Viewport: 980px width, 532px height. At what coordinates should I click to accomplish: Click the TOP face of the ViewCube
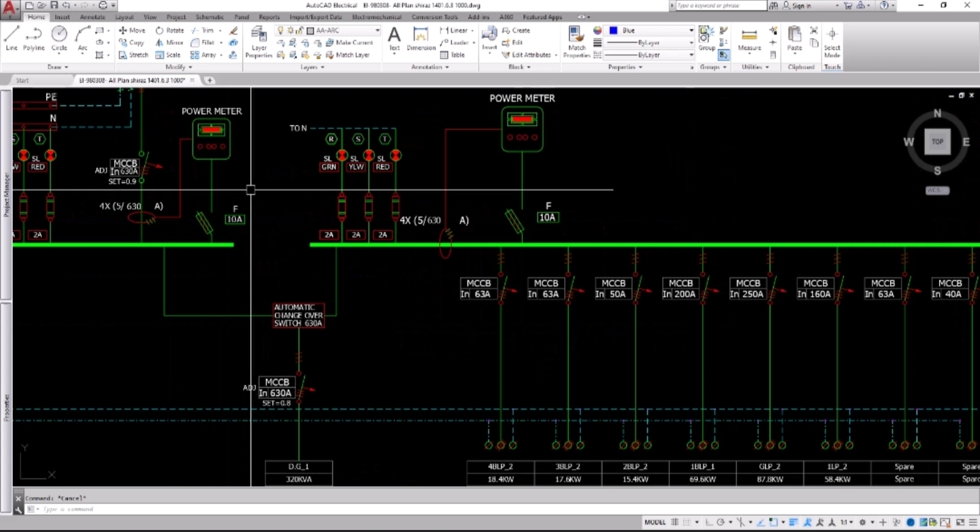(x=937, y=142)
